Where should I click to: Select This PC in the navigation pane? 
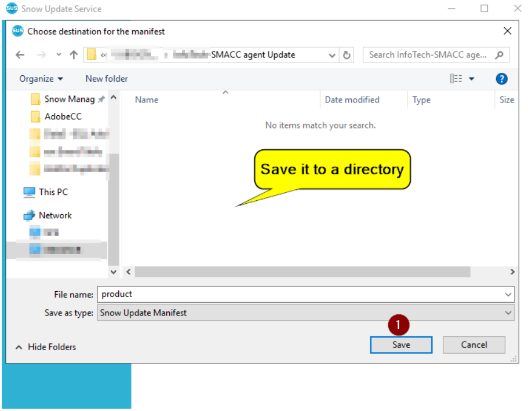[x=46, y=192]
